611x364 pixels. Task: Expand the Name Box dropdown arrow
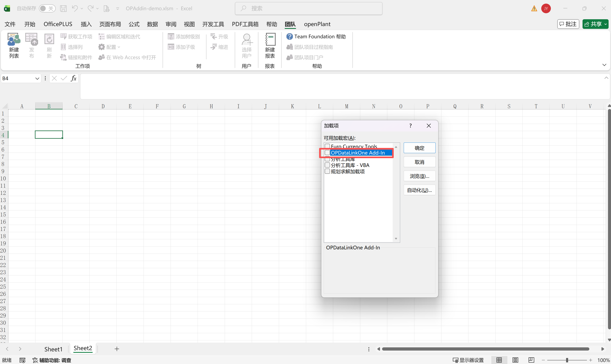pos(37,79)
